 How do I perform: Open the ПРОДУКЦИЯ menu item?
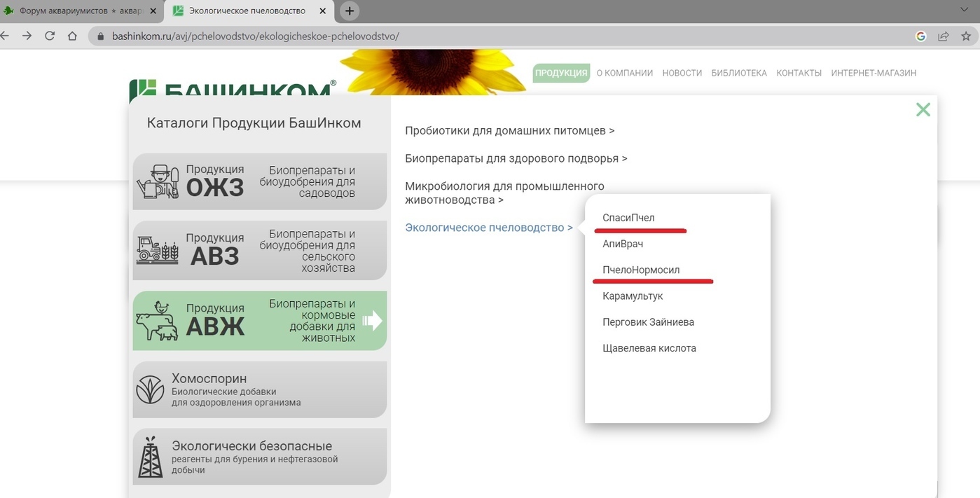click(x=561, y=73)
